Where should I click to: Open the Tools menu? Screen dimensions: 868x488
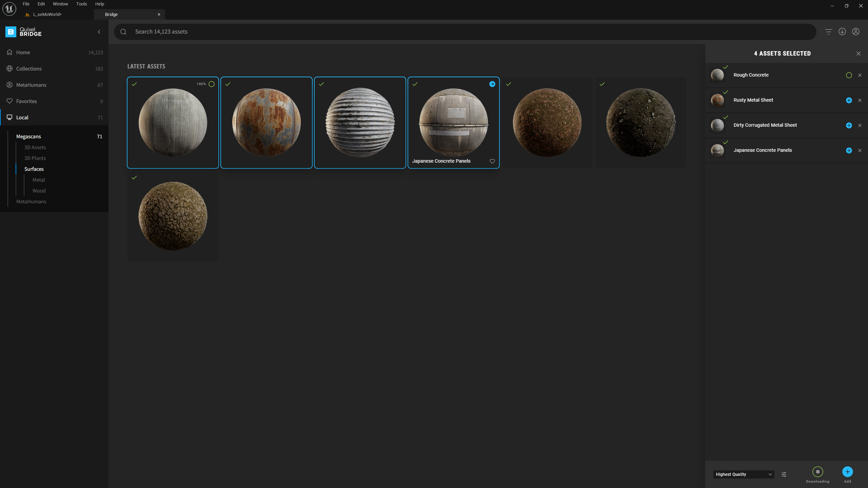tap(81, 4)
